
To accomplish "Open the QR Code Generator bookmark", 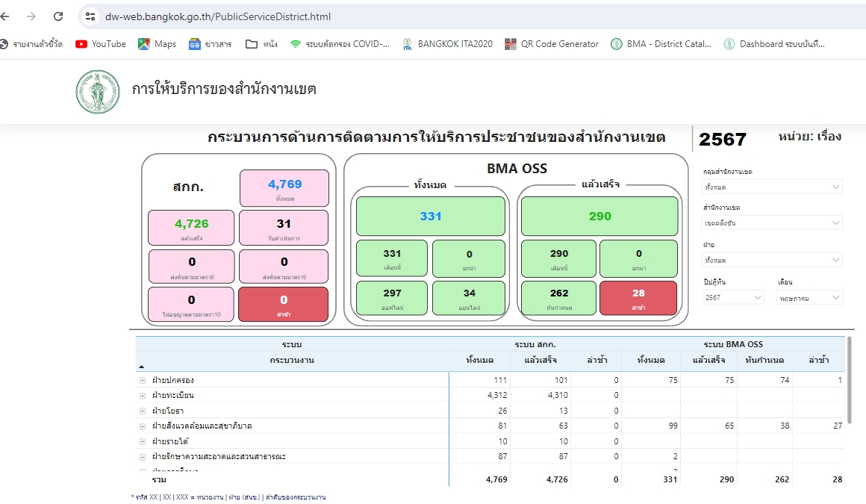I will tap(552, 44).
